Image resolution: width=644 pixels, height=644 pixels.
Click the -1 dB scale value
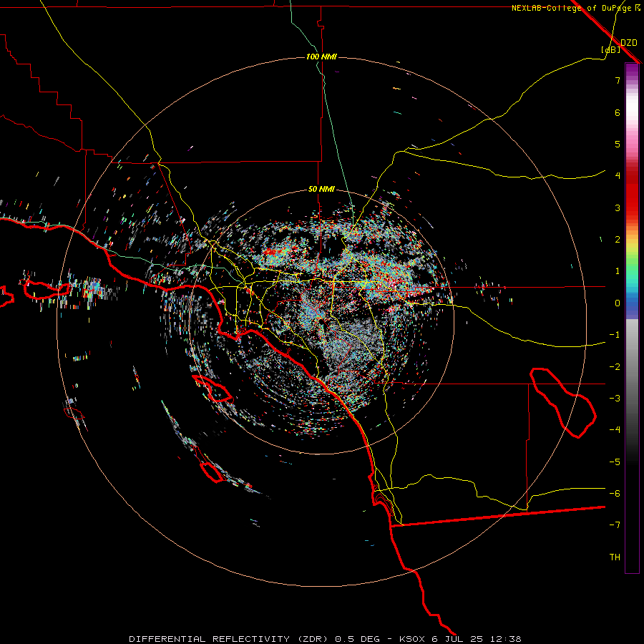(615, 335)
